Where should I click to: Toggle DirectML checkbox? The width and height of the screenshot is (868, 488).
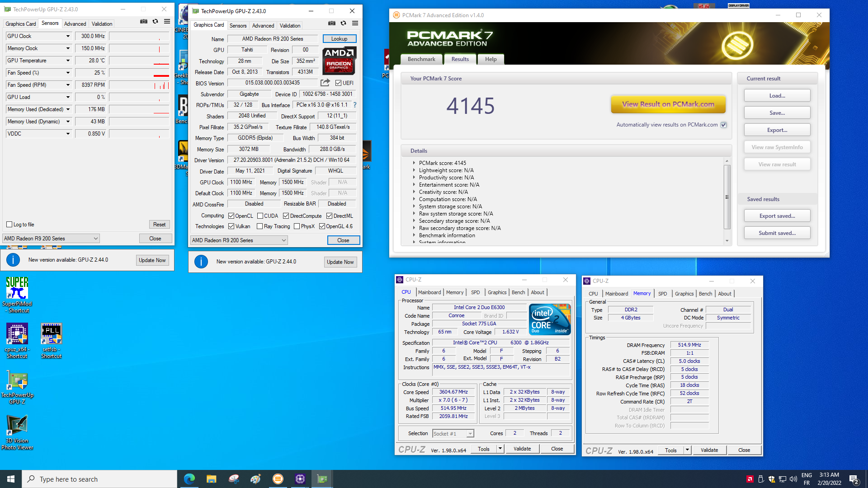(x=330, y=216)
